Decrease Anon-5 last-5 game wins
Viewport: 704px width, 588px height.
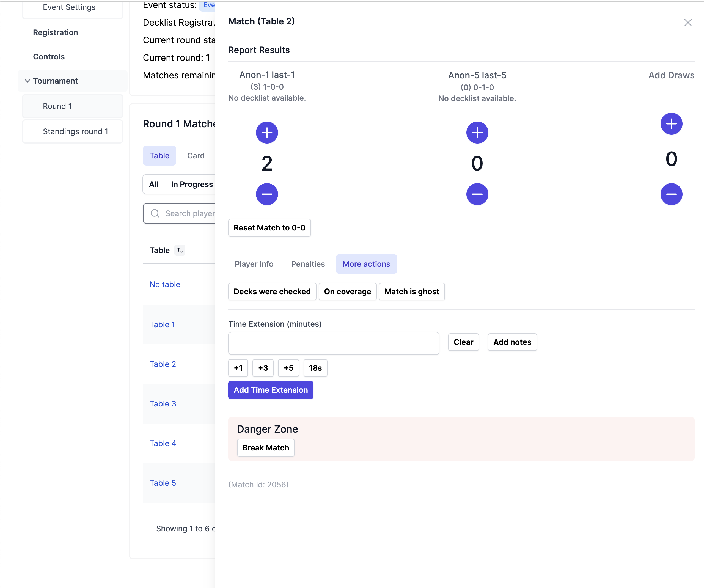[477, 194]
